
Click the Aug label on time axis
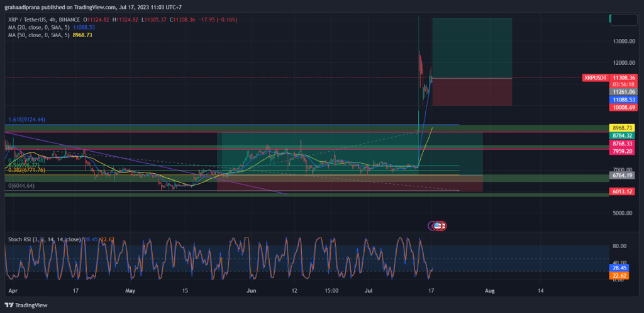(489, 290)
